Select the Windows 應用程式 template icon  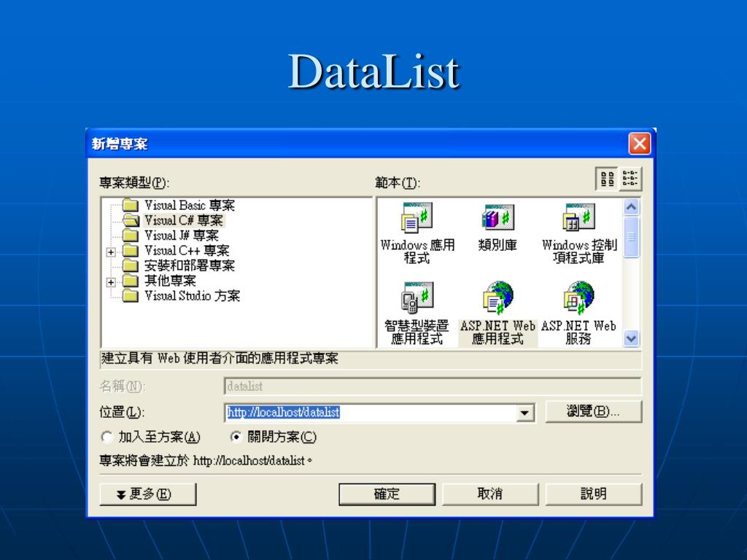417,217
